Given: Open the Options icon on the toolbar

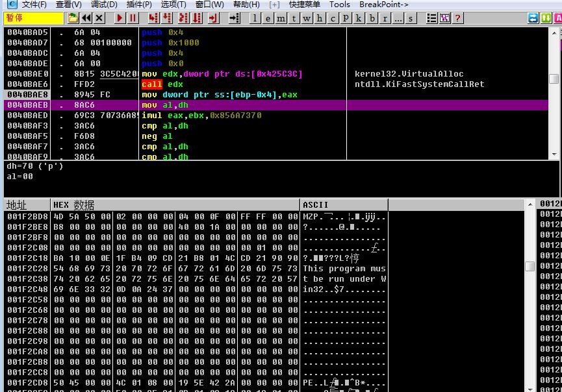Looking at the screenshot, I should pos(431,18).
